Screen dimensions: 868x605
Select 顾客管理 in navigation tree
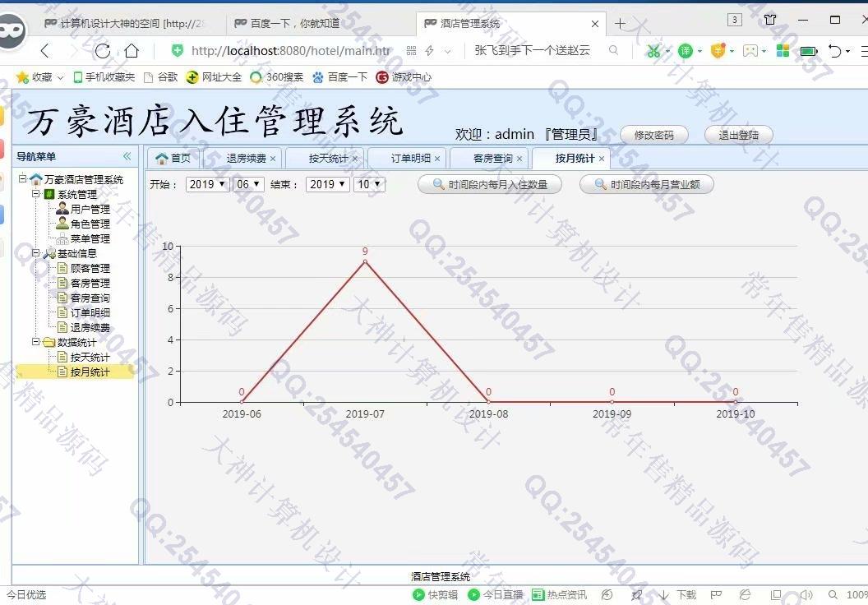pyautogui.click(x=90, y=268)
